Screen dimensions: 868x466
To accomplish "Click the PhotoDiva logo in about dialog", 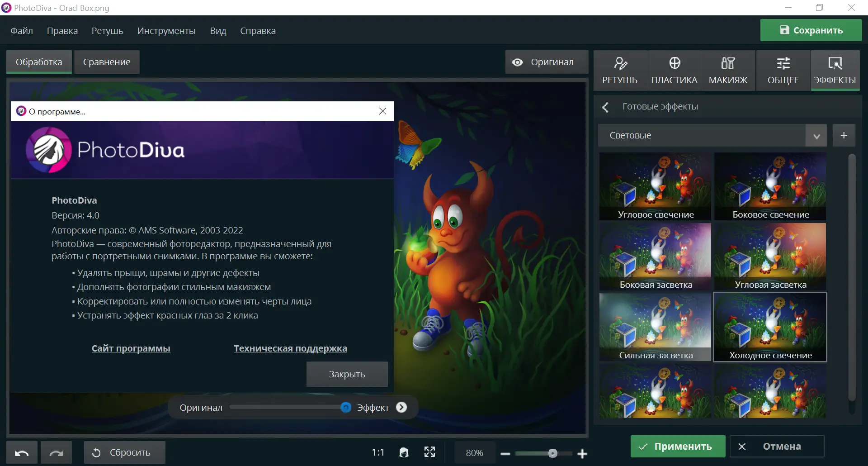I will pyautogui.click(x=105, y=150).
